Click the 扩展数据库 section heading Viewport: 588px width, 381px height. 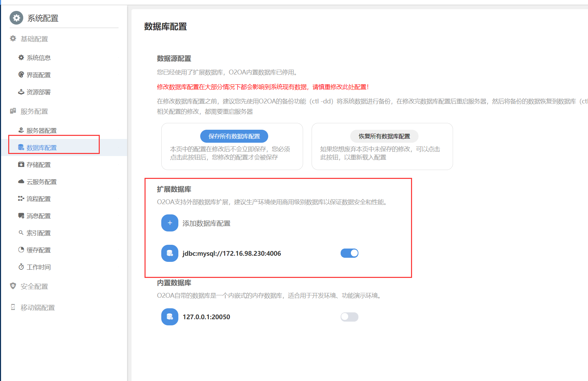point(174,189)
